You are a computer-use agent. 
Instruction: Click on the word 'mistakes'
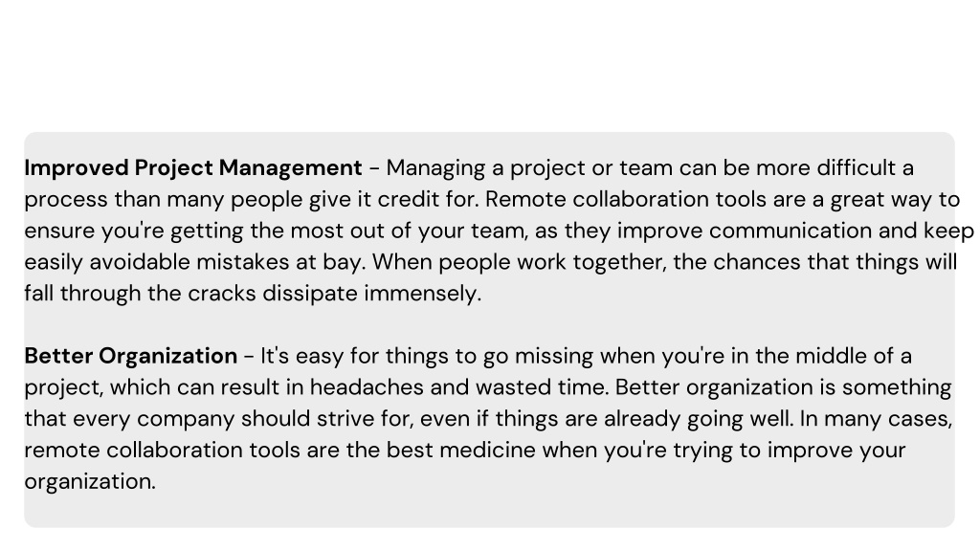243,262
